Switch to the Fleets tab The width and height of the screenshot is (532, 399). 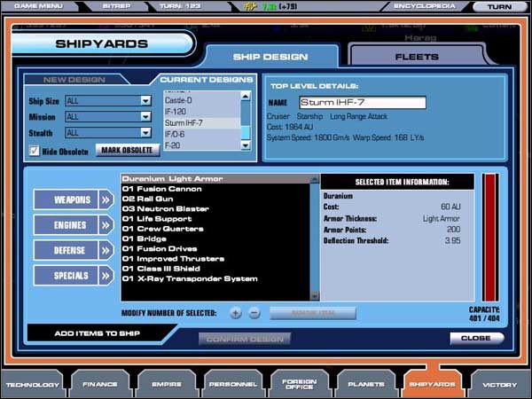[420, 57]
